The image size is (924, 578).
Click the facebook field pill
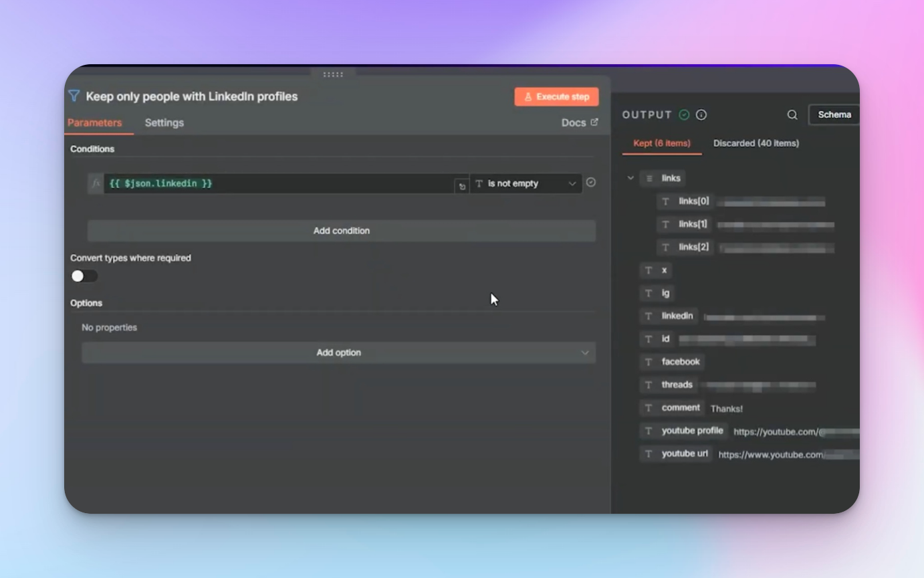pyautogui.click(x=672, y=362)
